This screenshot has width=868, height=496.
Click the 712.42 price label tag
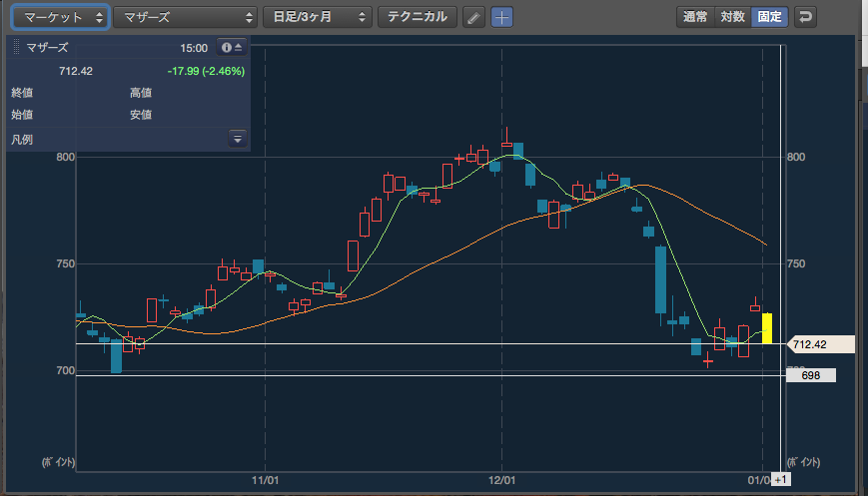tap(821, 344)
